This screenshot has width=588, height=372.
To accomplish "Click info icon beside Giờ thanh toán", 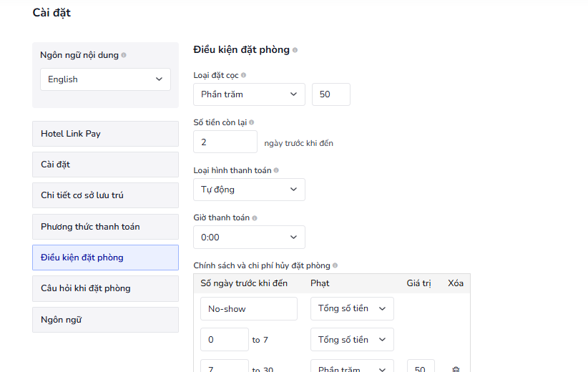I will coord(255,217).
